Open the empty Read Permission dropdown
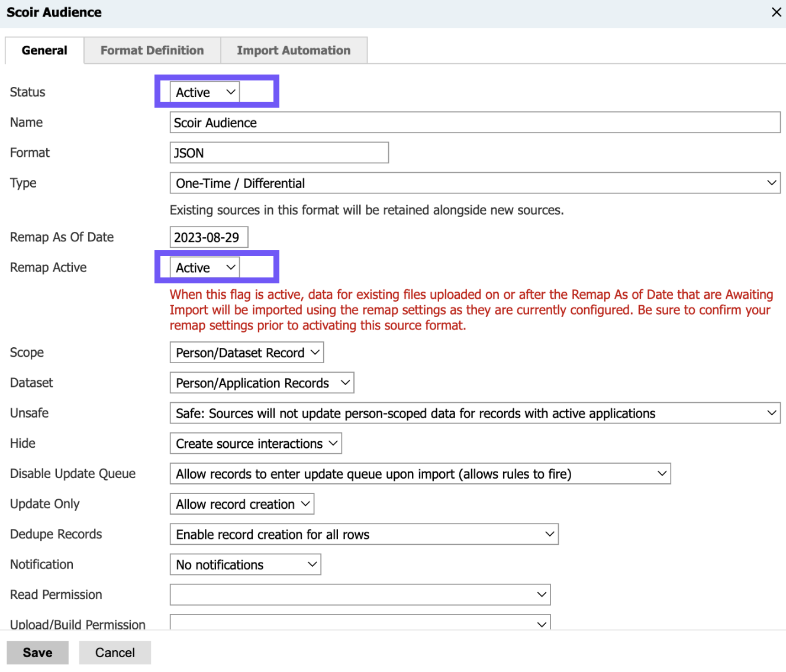The width and height of the screenshot is (786, 672). 360,595
